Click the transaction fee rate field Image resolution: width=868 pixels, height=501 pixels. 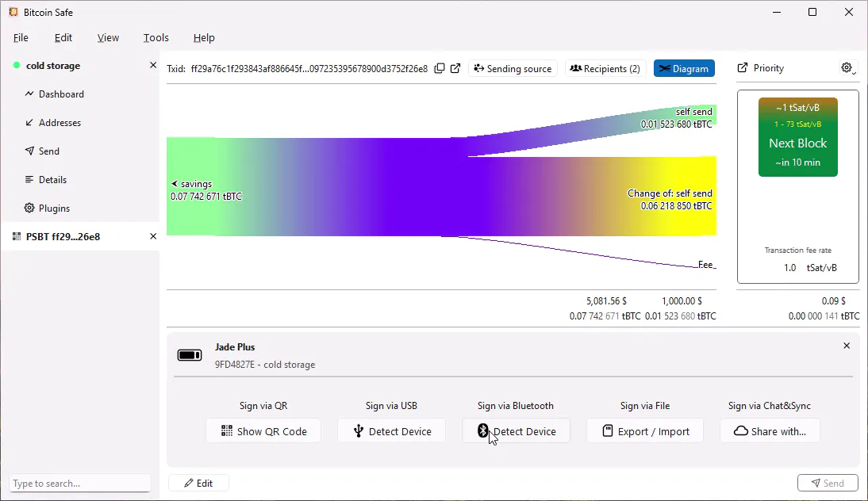(x=790, y=268)
